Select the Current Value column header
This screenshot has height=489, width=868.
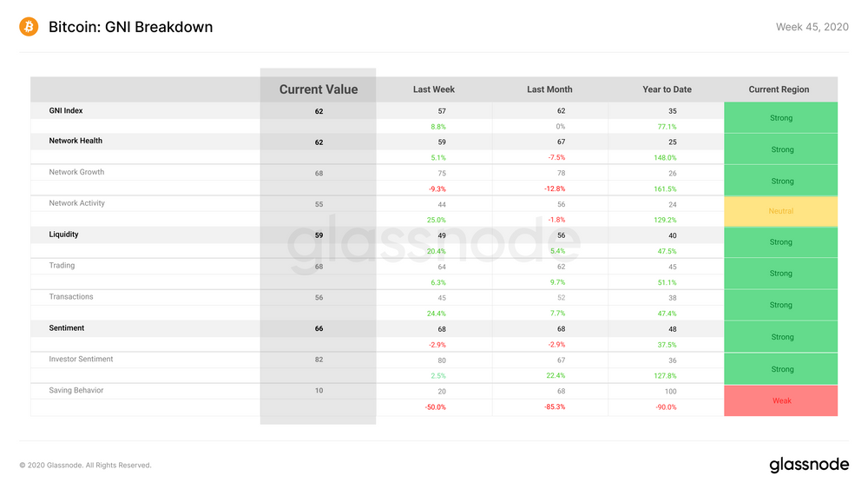coord(319,89)
